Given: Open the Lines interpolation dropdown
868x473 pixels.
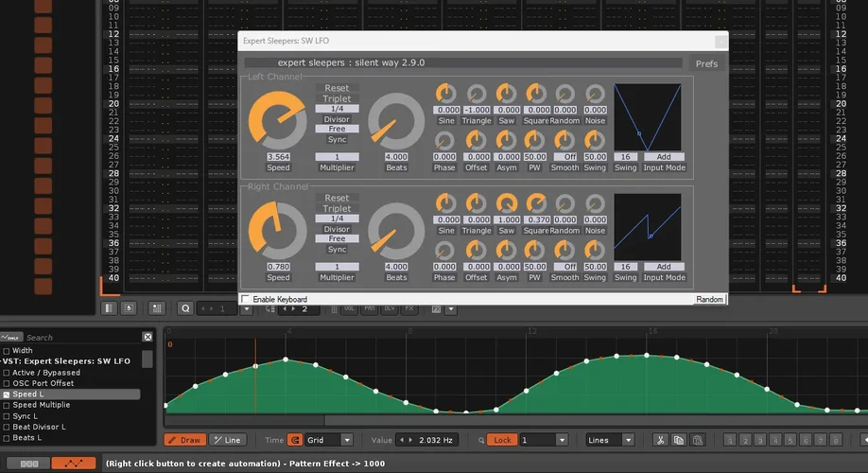Looking at the screenshot, I should (x=610, y=440).
